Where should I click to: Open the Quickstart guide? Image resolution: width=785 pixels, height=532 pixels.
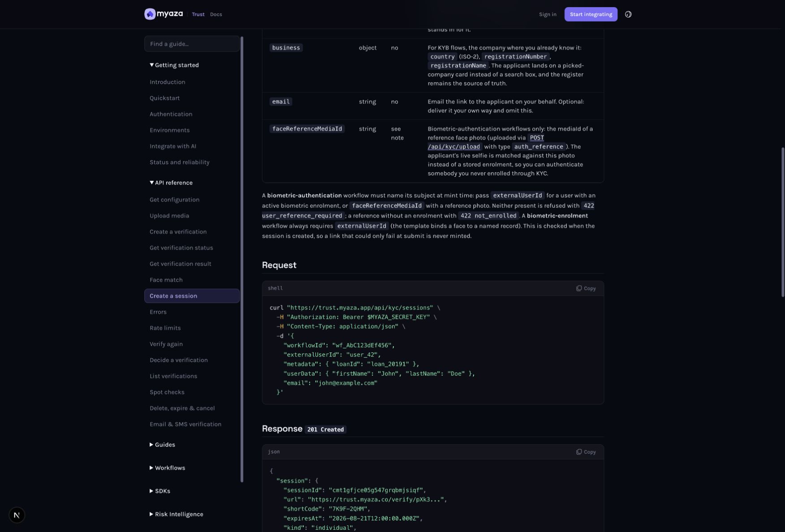point(164,98)
